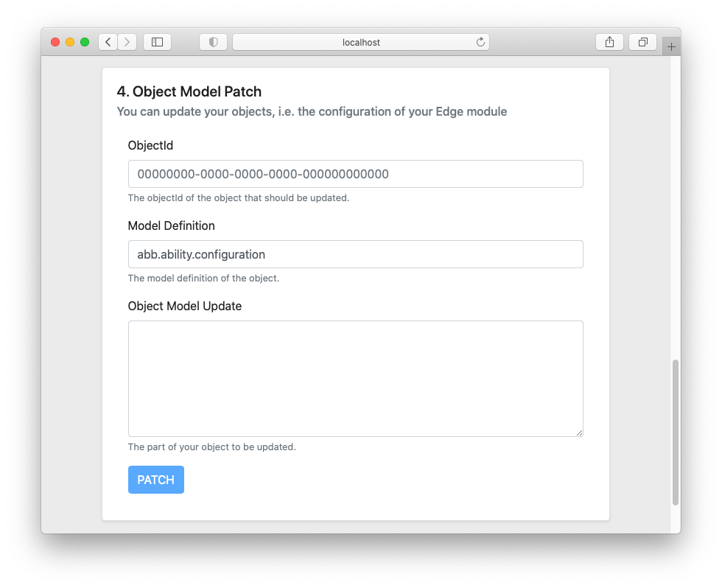
Task: Close the Safari window
Action: click(55, 42)
